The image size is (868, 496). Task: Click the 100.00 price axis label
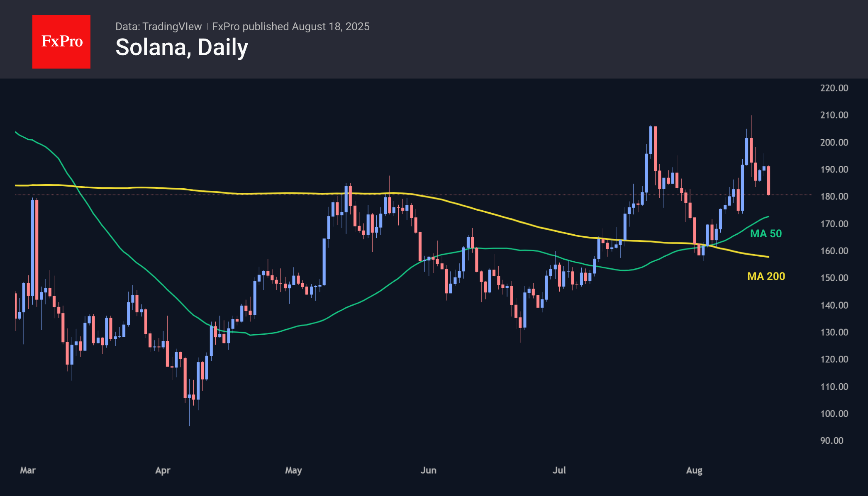[834, 413]
